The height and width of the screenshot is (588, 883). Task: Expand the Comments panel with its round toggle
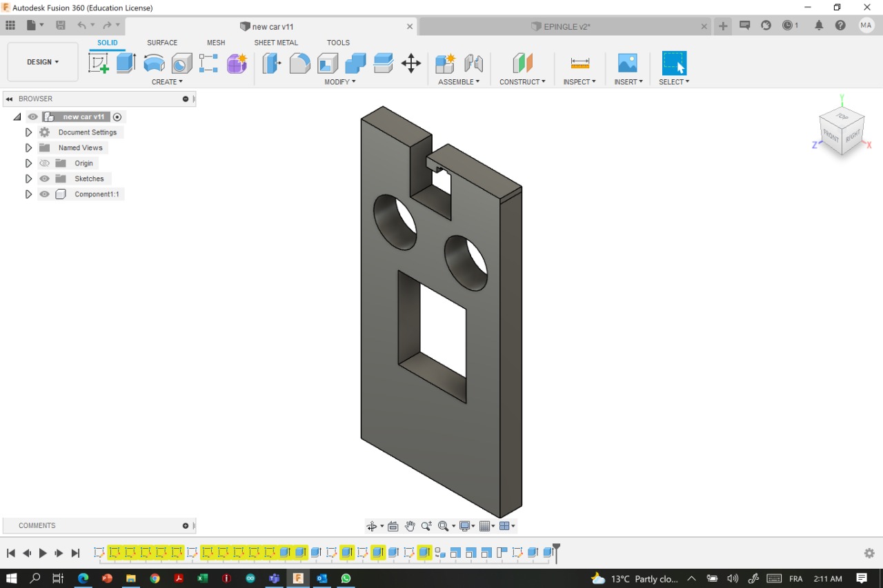(x=186, y=525)
